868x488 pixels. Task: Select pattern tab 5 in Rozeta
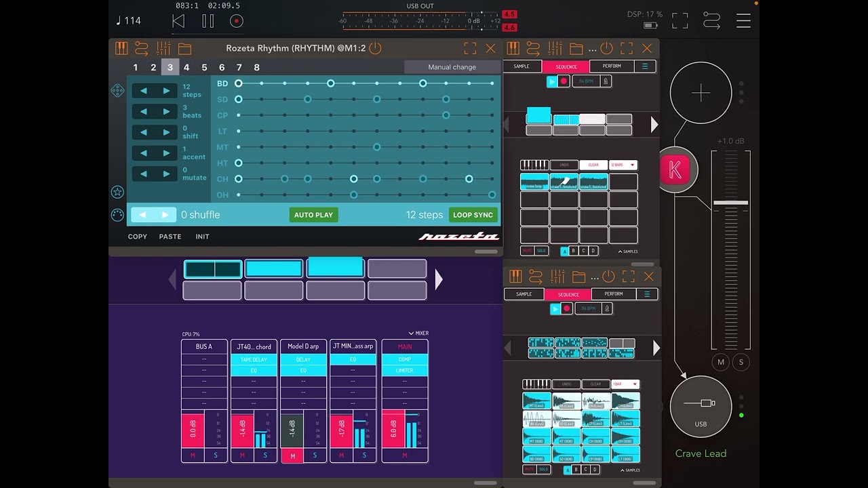pyautogui.click(x=204, y=67)
